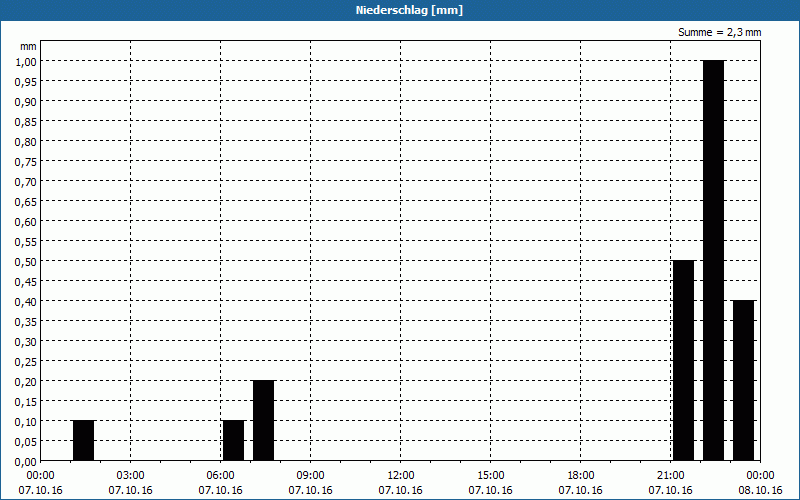The image size is (800, 500).
Task: Select the Summe = 2,3 mm label
Action: coord(719,32)
